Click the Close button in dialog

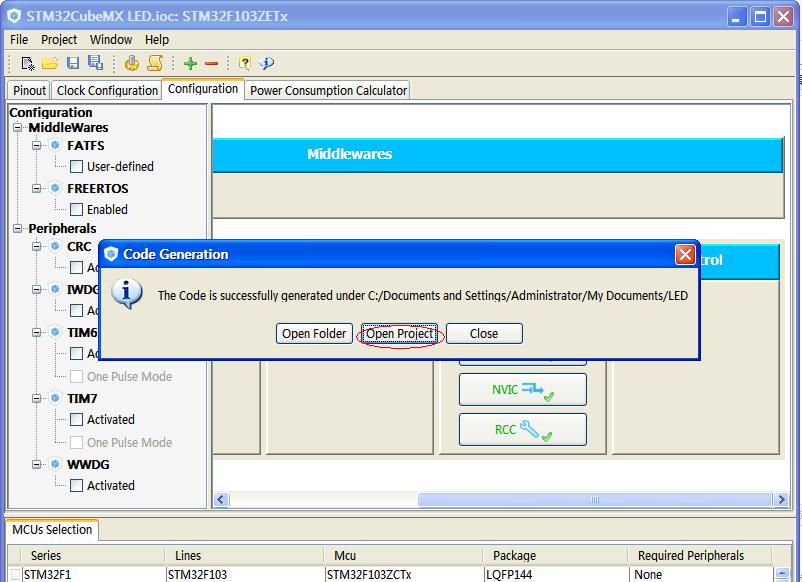[x=484, y=333]
